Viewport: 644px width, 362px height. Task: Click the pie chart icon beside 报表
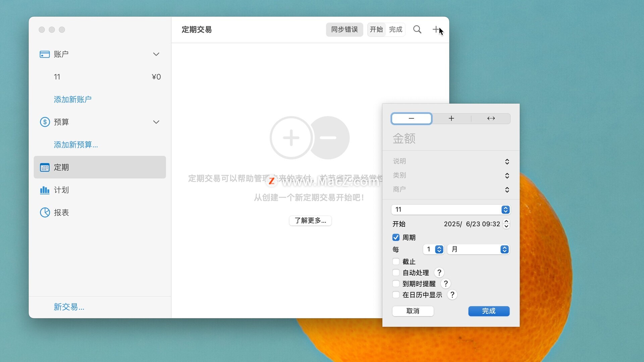tap(45, 213)
